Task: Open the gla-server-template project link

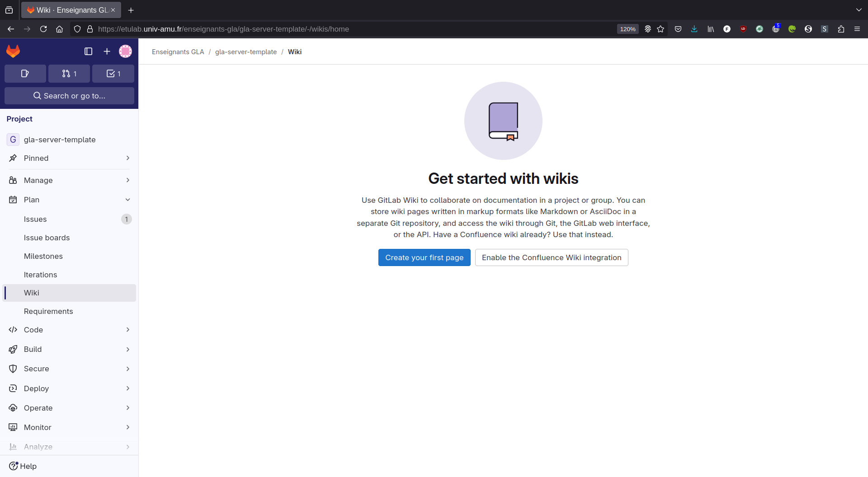Action: (x=69, y=140)
